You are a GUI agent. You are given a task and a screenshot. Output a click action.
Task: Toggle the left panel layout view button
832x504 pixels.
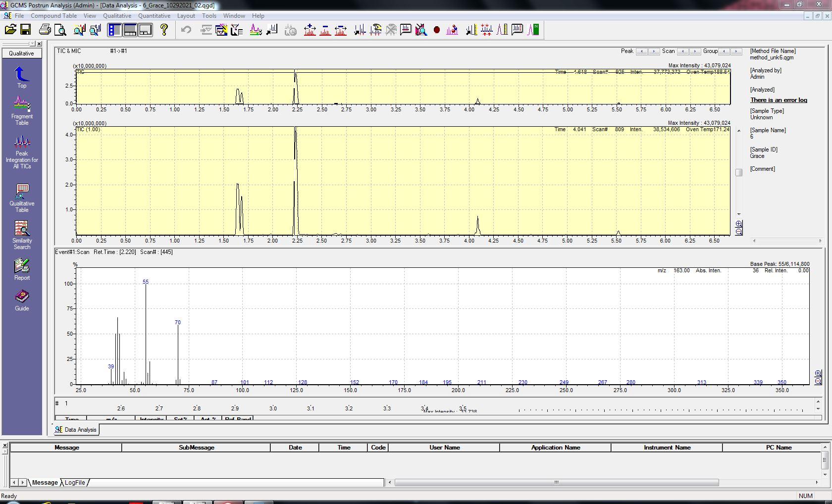[x=114, y=30]
